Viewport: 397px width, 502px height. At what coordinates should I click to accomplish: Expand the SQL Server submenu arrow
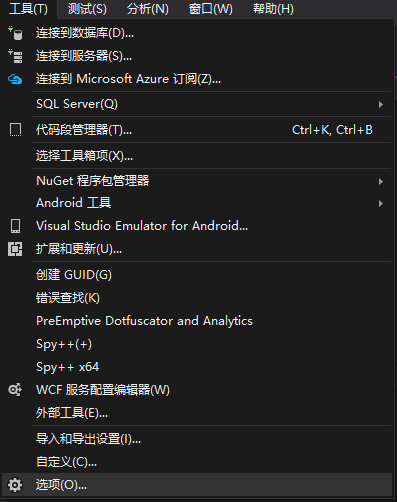pyautogui.click(x=381, y=104)
